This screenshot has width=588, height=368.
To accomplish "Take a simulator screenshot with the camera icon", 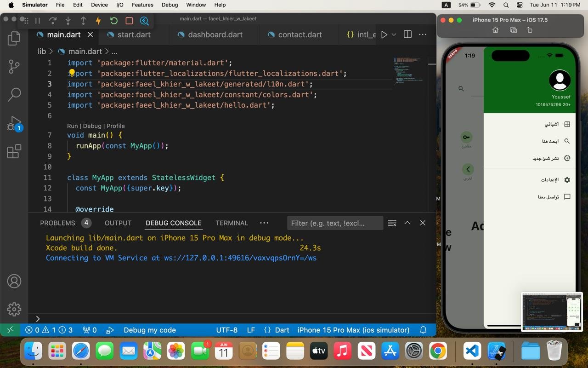I will 513,30.
